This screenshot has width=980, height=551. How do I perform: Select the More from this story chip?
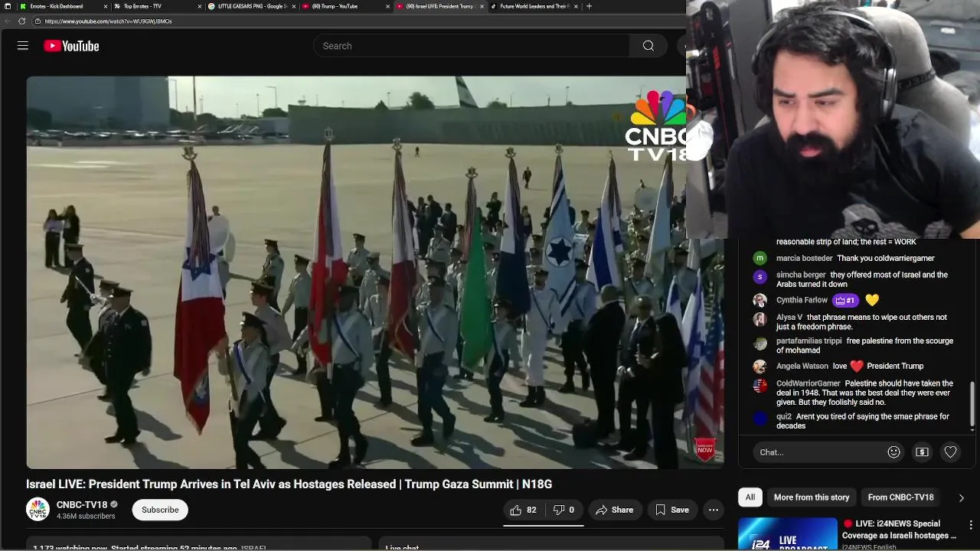tap(812, 497)
